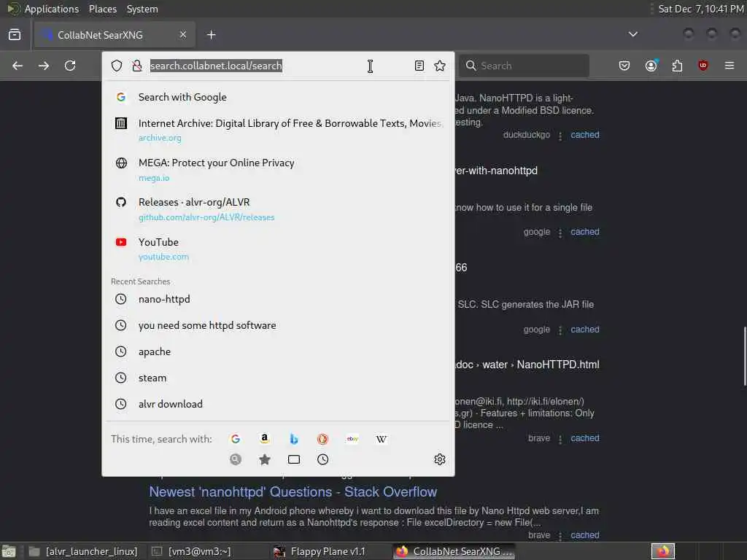Open cached link next to duckduckgo result
The image size is (747, 560).
[585, 135]
